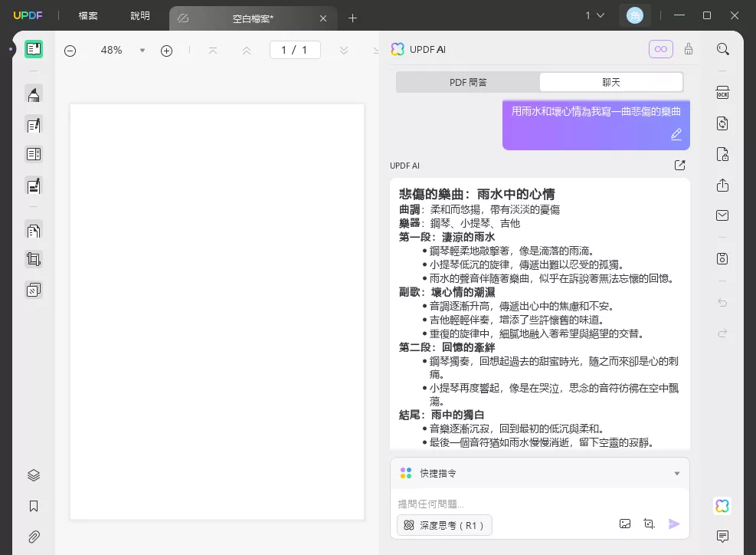The height and width of the screenshot is (555, 756).
Task: Expand the 快捷指令 quick commands dropdown
Action: click(676, 474)
